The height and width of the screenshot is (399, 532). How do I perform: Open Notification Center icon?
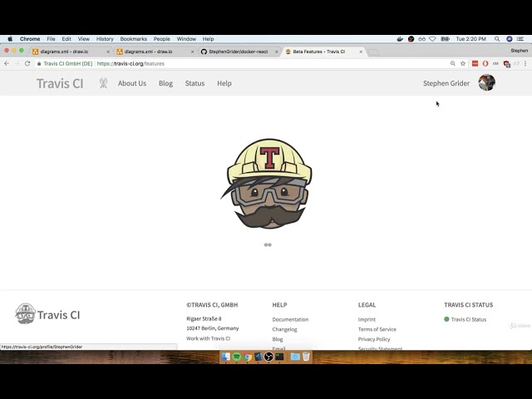[x=520, y=39]
